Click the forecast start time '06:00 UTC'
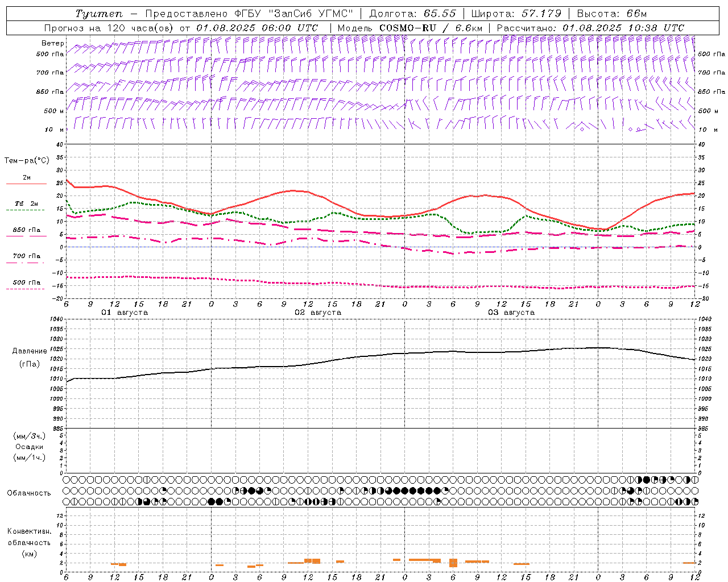728x582 pixels. click(x=290, y=28)
